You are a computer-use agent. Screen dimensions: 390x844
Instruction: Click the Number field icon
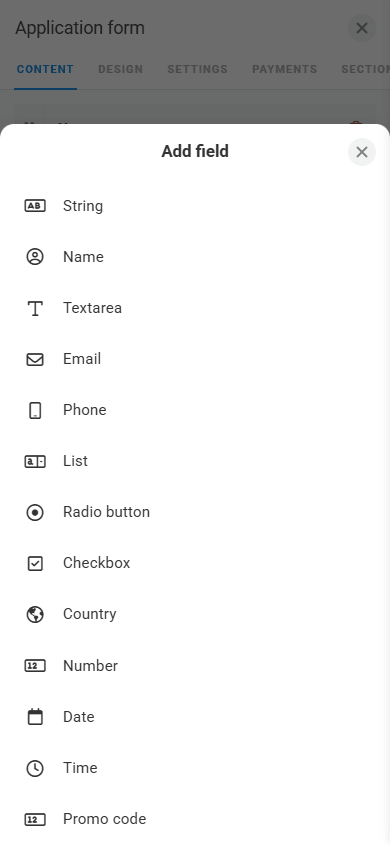tap(35, 666)
